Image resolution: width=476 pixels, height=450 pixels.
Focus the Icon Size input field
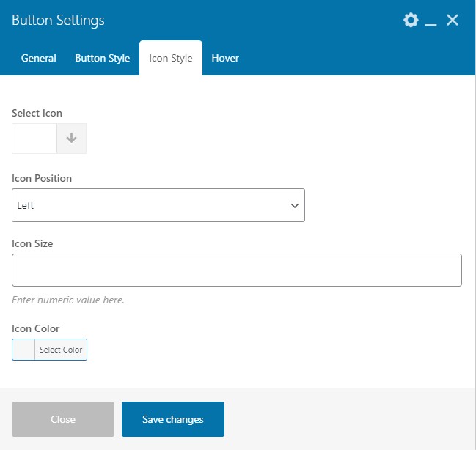237,270
